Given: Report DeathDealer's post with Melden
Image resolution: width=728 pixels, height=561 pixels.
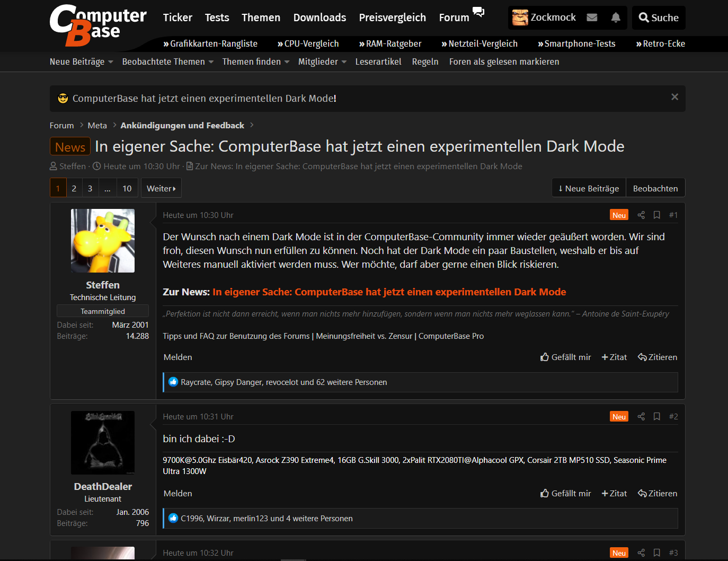Looking at the screenshot, I should click(178, 493).
